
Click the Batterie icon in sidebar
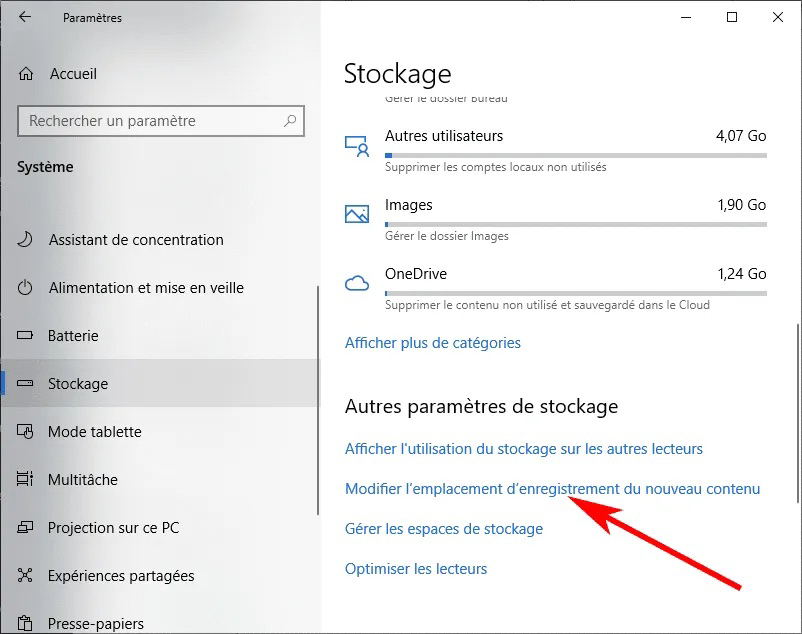point(26,336)
